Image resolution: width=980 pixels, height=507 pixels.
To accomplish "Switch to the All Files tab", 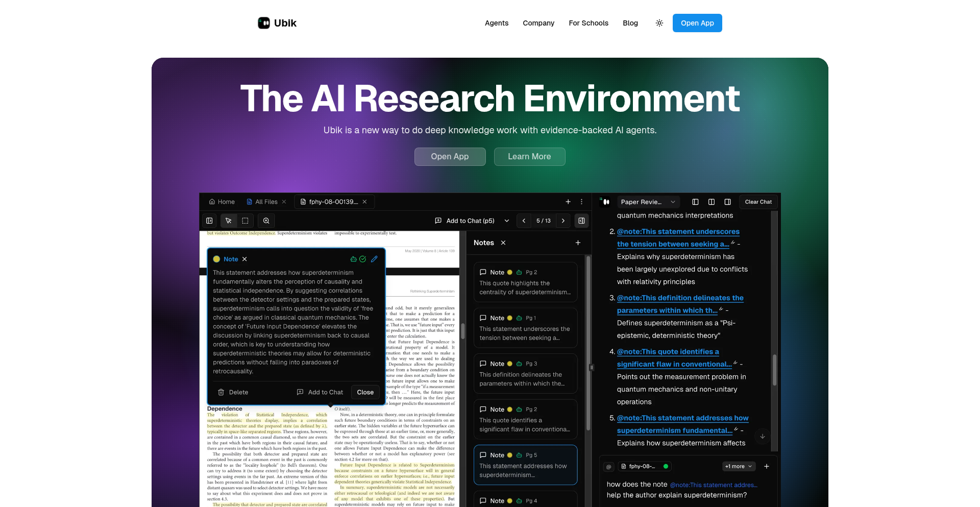I will [x=262, y=202].
